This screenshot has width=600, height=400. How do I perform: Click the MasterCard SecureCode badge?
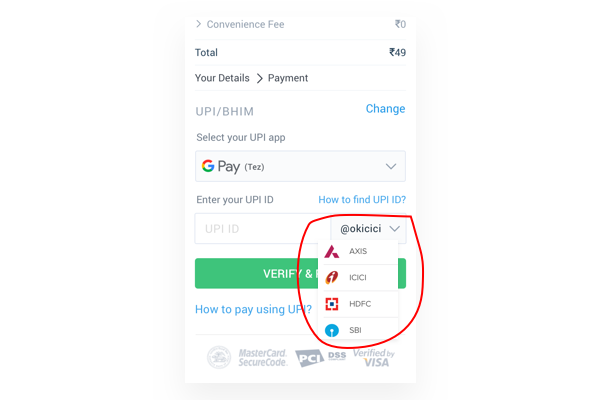262,358
